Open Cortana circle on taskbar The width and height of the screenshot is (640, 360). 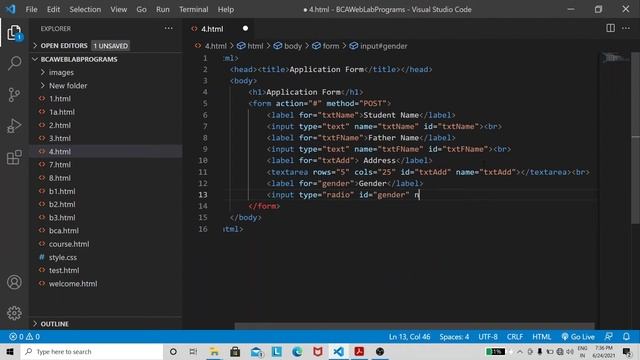173,351
